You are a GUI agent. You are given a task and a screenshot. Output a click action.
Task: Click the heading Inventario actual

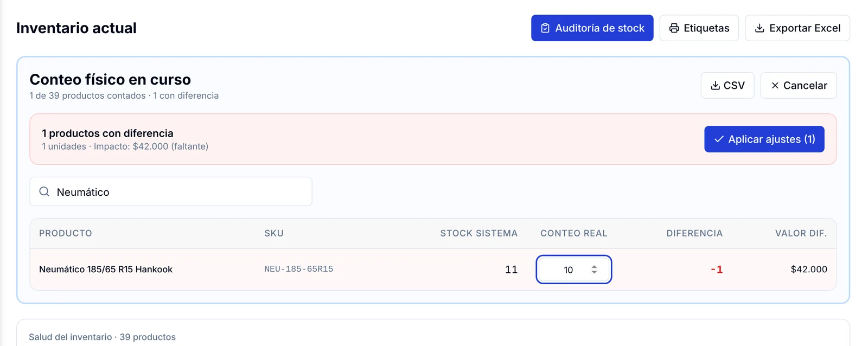click(x=76, y=28)
